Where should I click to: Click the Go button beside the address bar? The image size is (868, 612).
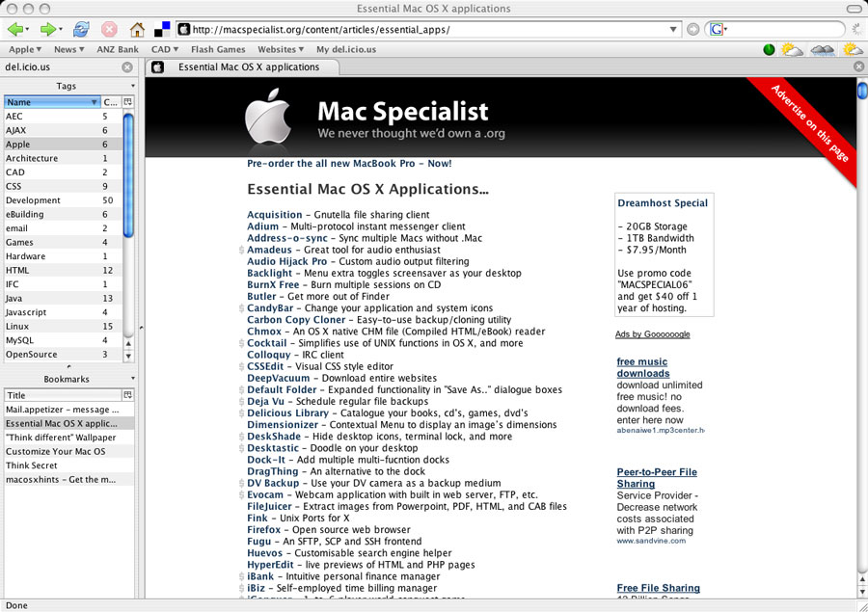[693, 29]
